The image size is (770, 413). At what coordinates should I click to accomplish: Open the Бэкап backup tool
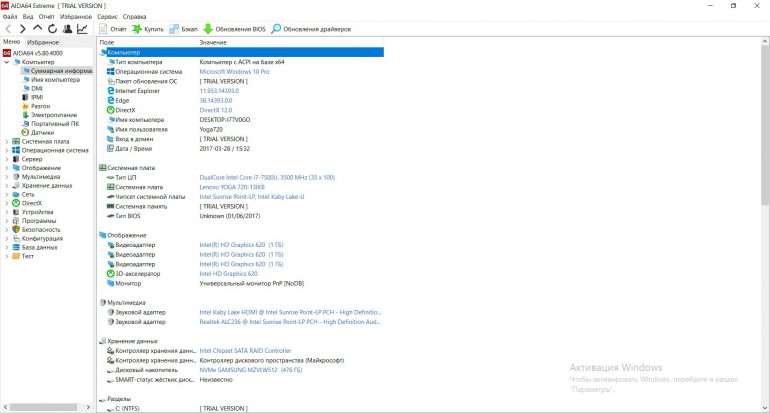[183, 29]
